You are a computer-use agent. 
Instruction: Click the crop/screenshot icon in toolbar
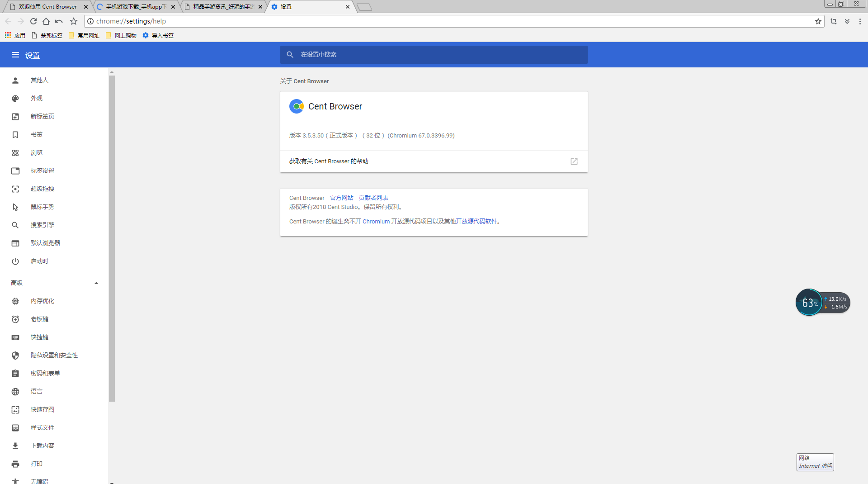834,21
